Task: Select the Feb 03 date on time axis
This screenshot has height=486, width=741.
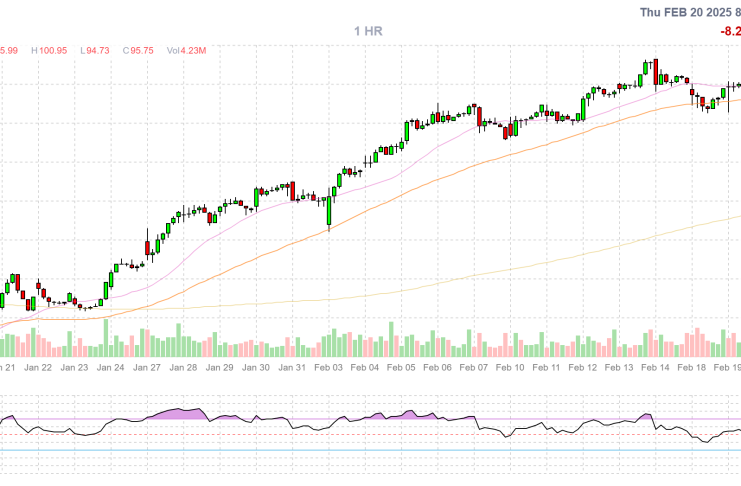Action: (x=330, y=368)
